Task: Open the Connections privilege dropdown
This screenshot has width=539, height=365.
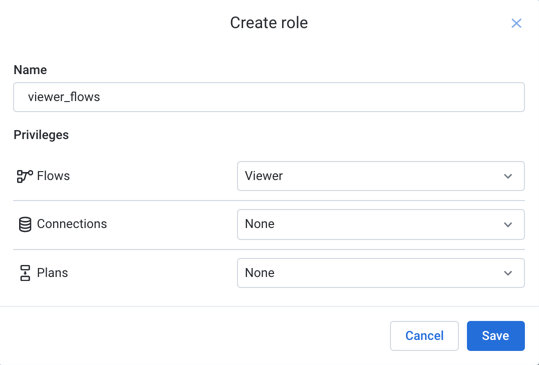Action: pos(381,224)
